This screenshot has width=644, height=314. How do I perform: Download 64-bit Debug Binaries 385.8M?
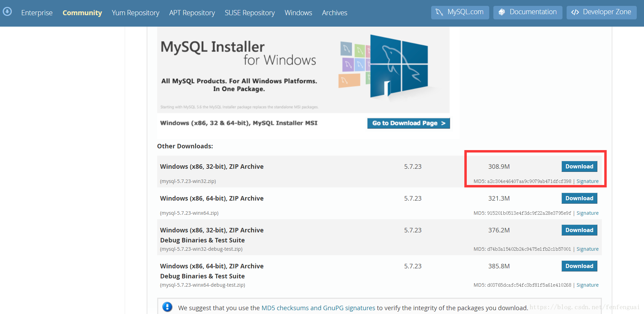[x=579, y=266]
